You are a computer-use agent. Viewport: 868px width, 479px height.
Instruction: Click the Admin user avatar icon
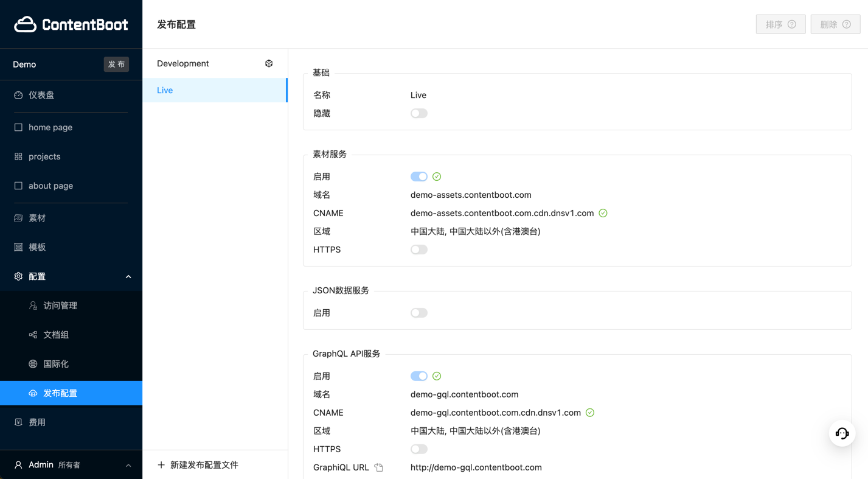[18, 465]
